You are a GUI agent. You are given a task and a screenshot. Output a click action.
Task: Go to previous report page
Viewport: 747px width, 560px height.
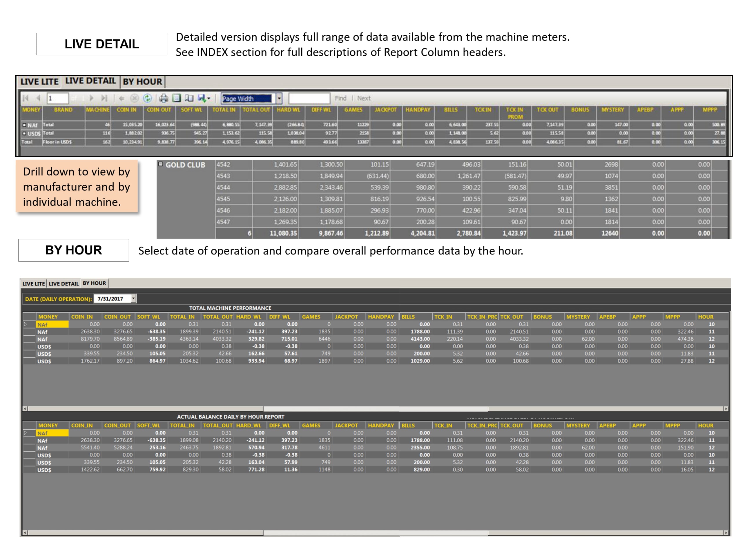38,98
